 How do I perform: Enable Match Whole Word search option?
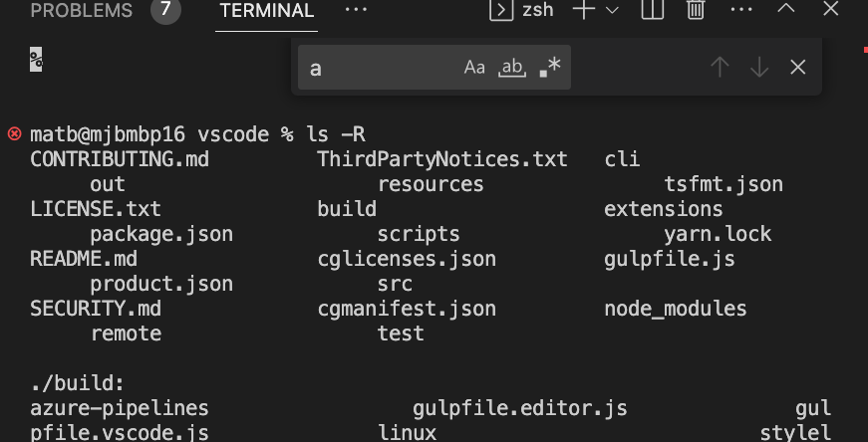pos(511,68)
